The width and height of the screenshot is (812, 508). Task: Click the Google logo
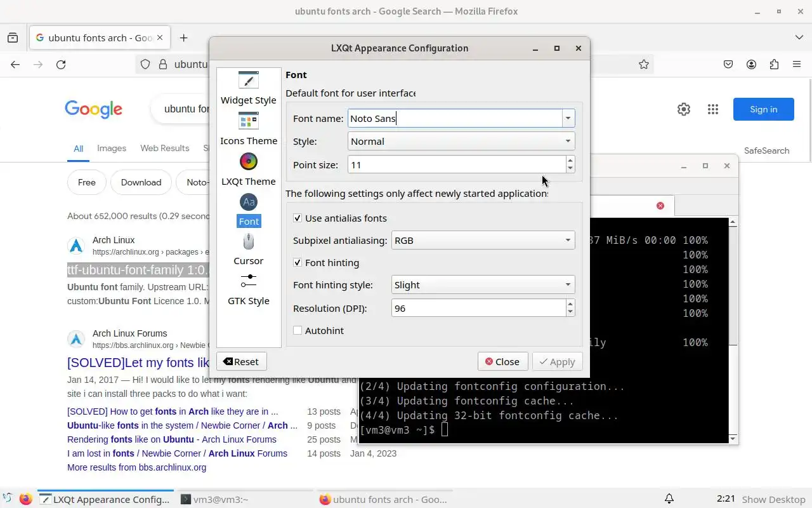(93, 109)
